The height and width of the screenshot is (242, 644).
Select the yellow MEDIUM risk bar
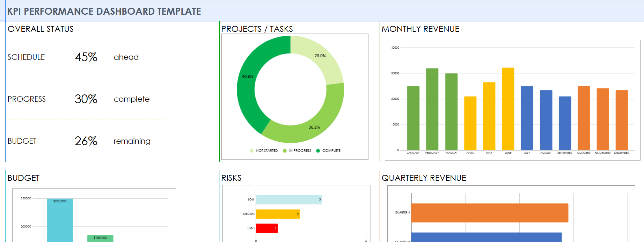pos(278,214)
